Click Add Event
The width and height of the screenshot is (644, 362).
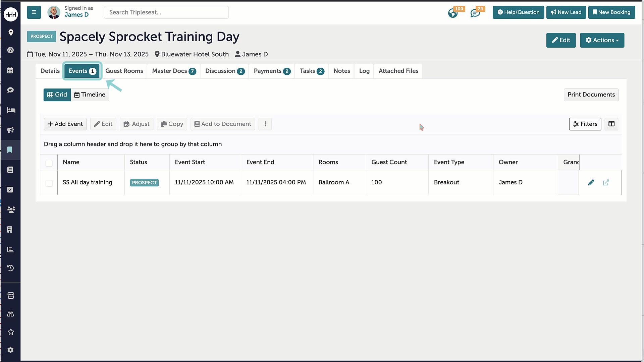(x=65, y=124)
